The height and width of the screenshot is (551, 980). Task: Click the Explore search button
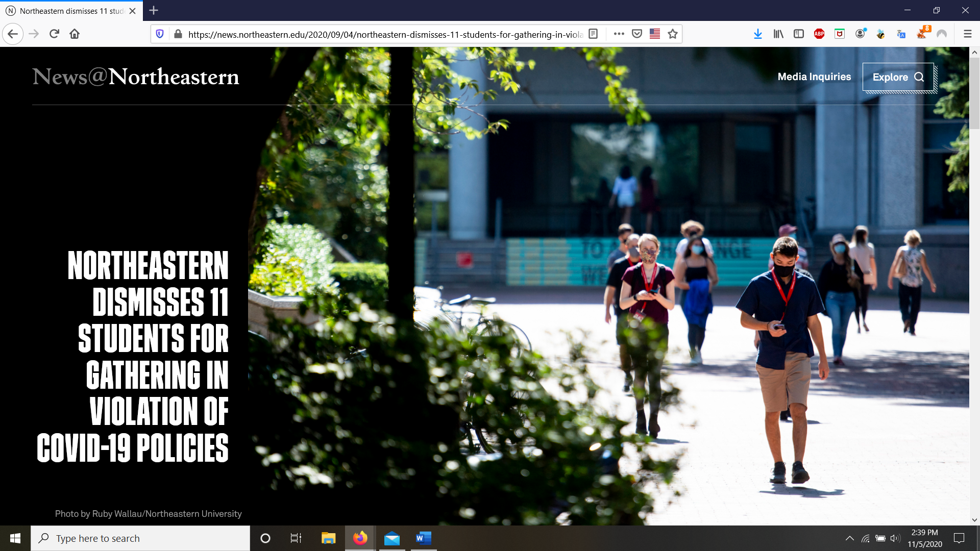pyautogui.click(x=898, y=77)
